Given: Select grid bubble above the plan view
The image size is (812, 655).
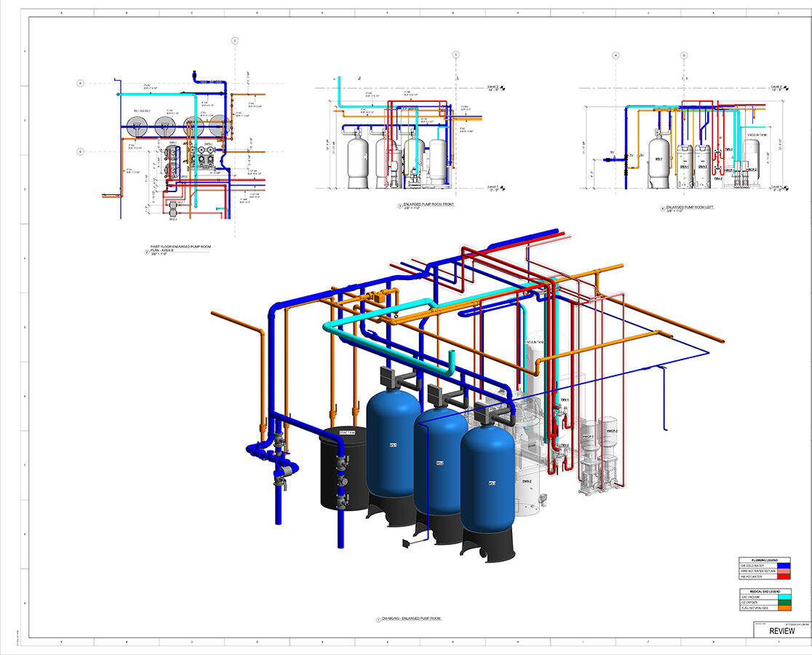Looking at the screenshot, I should coord(234,41).
